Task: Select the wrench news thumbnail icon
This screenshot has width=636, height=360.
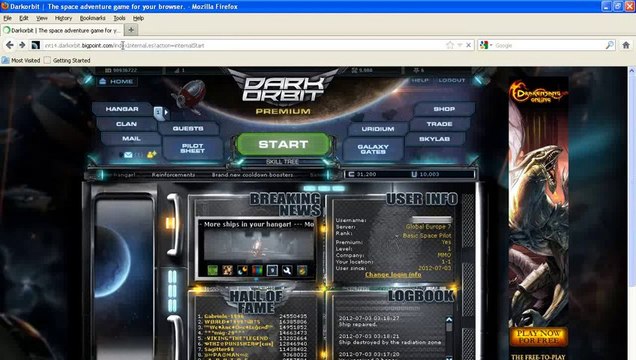Action: [287, 270]
